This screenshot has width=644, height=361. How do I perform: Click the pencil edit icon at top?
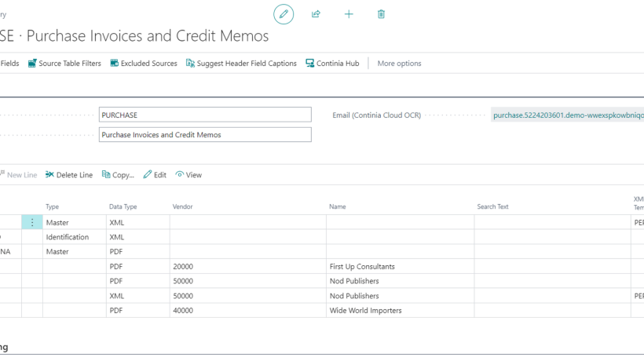click(284, 14)
